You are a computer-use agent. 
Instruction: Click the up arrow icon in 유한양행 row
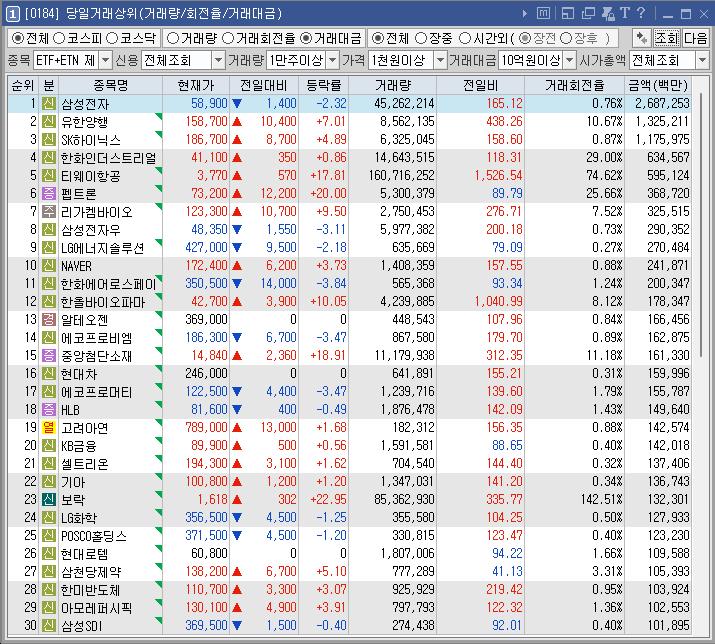[237, 122]
